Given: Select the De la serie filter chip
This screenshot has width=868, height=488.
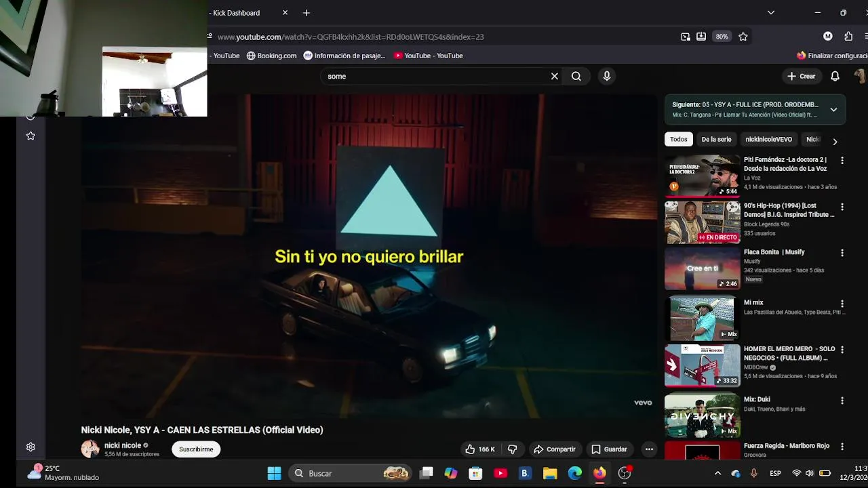Looking at the screenshot, I should 716,139.
